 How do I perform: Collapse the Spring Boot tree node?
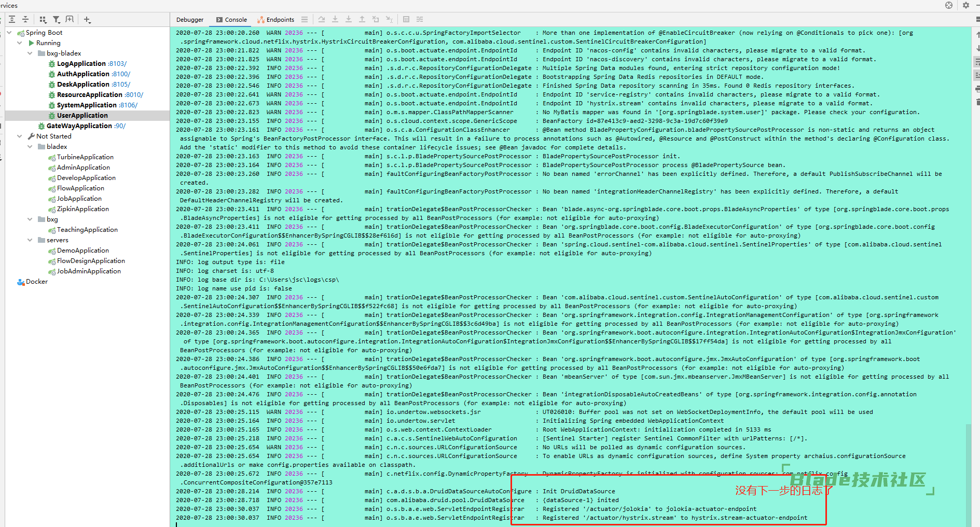(x=9, y=33)
